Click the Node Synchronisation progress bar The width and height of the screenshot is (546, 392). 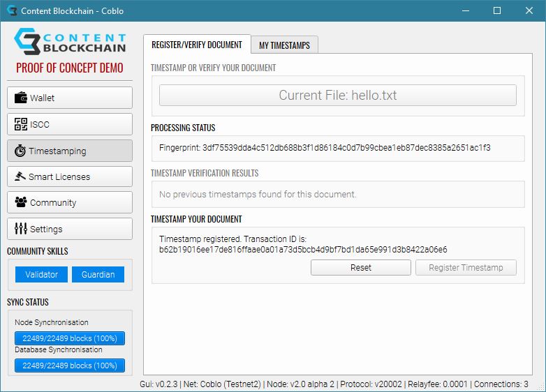(70, 338)
